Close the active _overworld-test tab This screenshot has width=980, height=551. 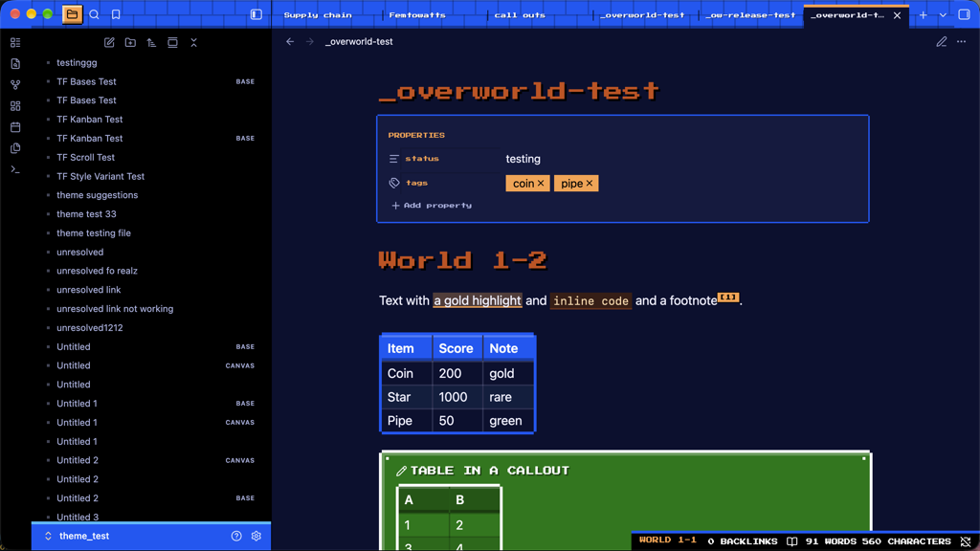897,15
